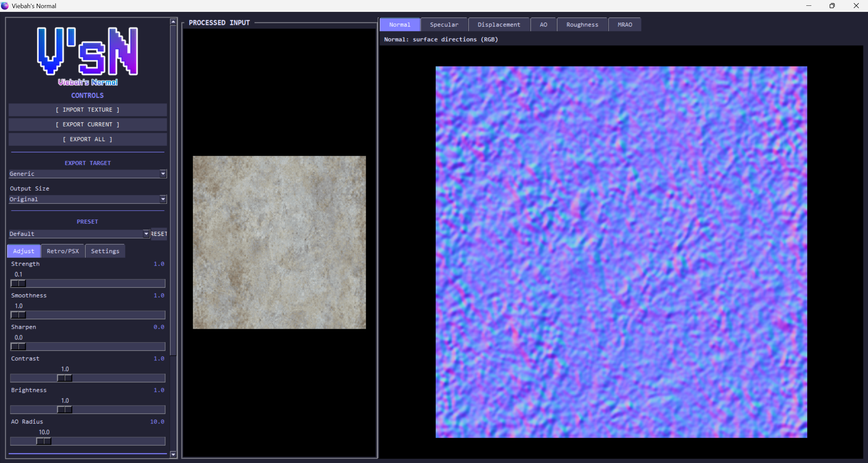Switch to the MRAO tab
The image size is (868, 463).
[x=624, y=25]
